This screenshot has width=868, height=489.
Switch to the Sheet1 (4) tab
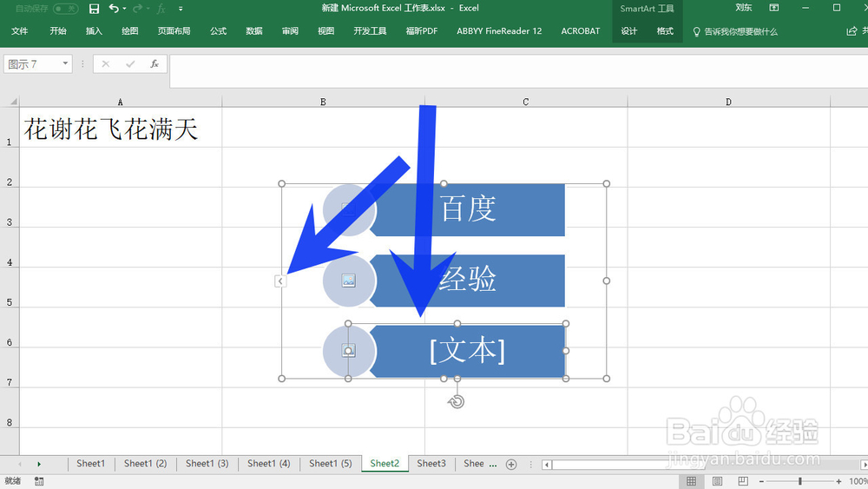pos(268,464)
